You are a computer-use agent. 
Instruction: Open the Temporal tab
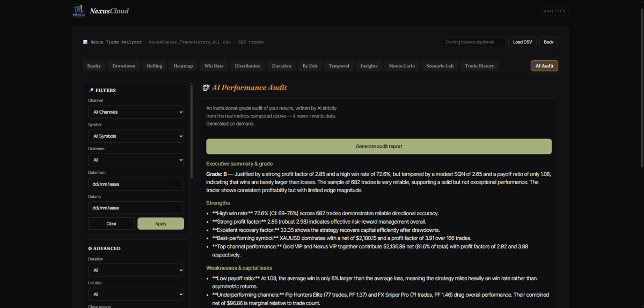click(339, 66)
